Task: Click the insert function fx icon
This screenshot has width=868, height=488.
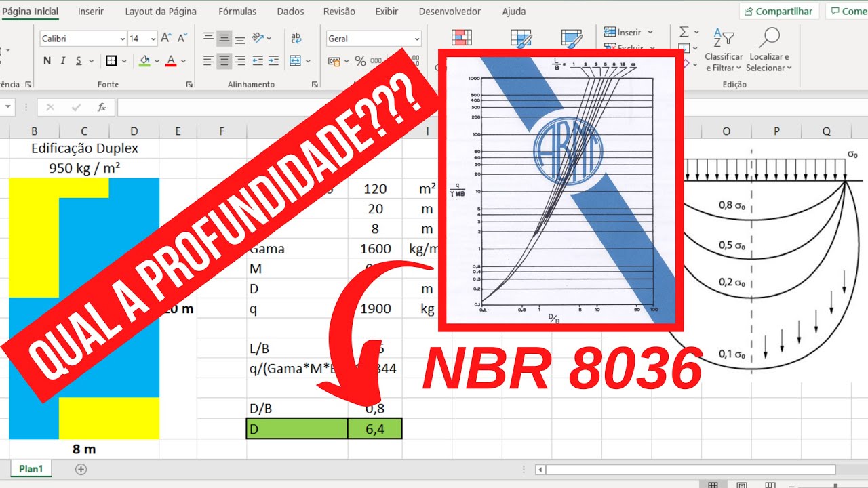Action: click(x=102, y=107)
